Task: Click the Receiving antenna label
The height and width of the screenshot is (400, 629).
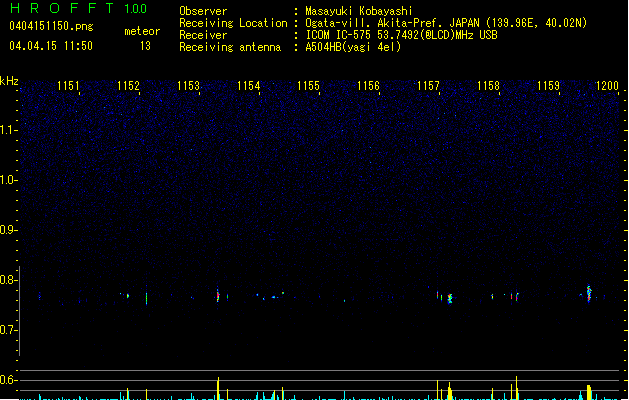Action: pyautogui.click(x=230, y=47)
